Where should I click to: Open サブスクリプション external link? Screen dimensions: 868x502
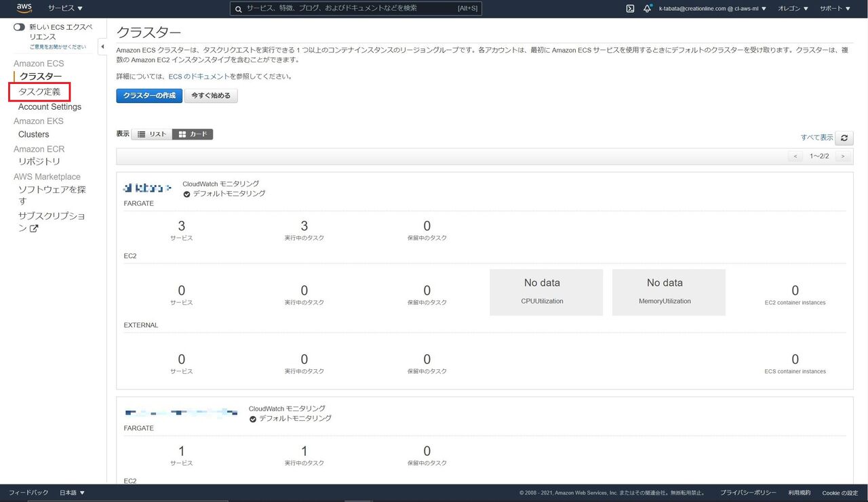52,222
